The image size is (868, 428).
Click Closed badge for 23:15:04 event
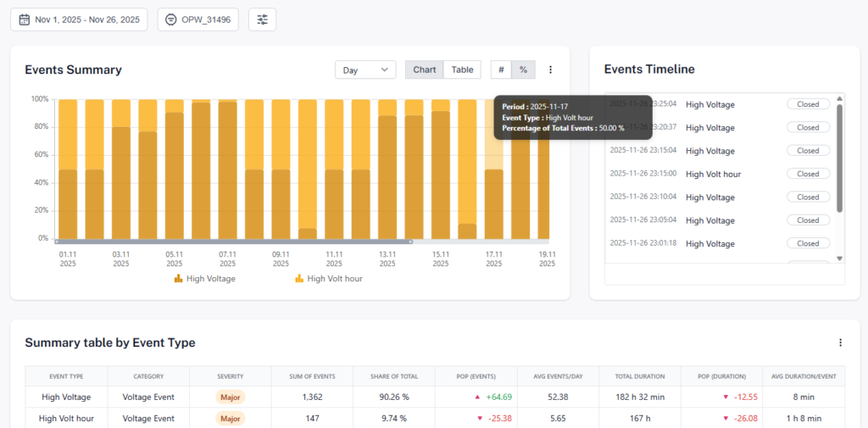(x=808, y=151)
